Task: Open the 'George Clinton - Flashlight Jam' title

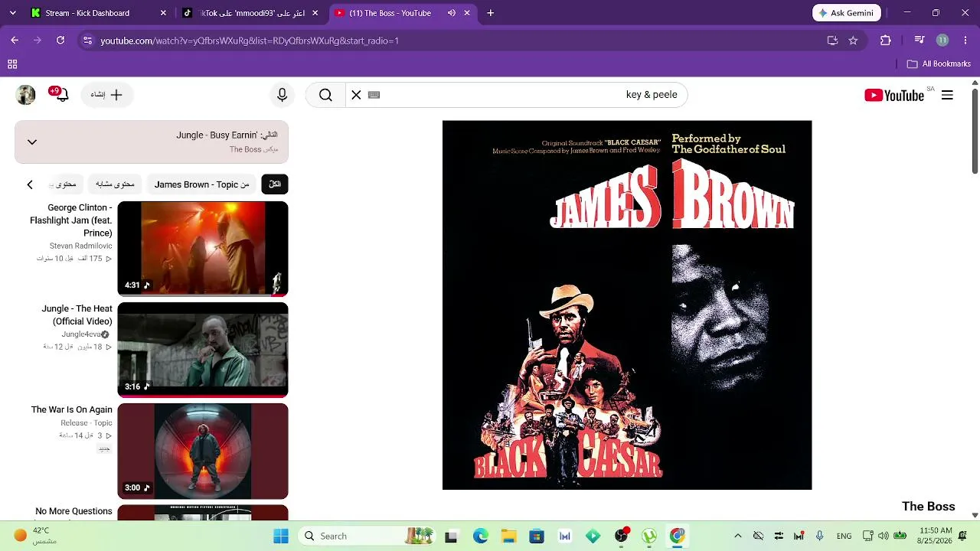Action: [71, 220]
